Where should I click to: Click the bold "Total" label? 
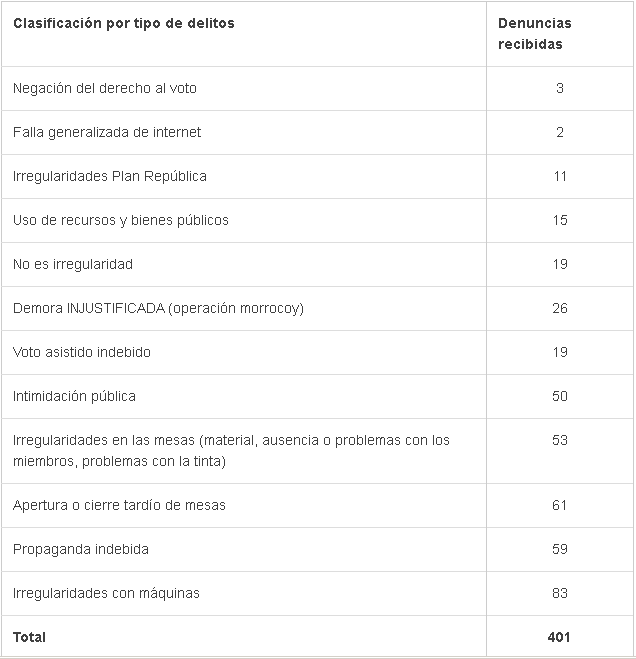click(30, 637)
